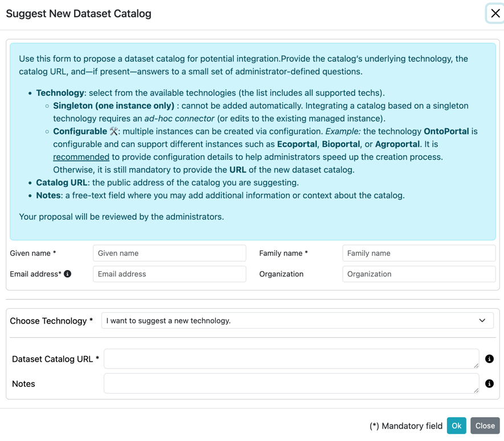Click into the Given name field

point(168,253)
